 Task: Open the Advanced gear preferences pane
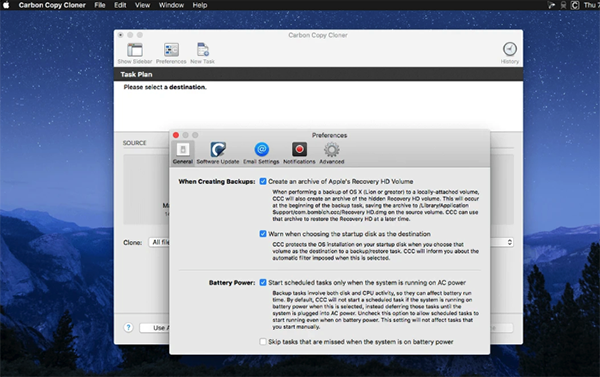tap(332, 153)
